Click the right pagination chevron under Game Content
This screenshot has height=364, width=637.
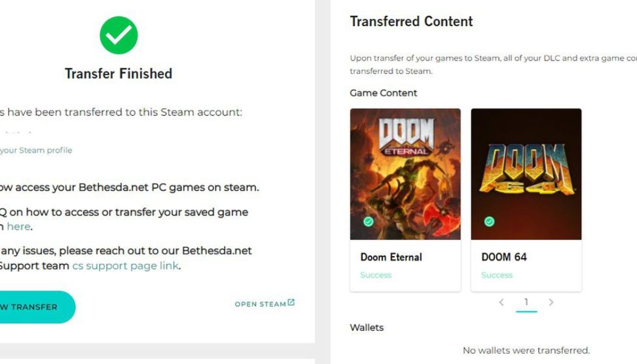[x=551, y=302]
